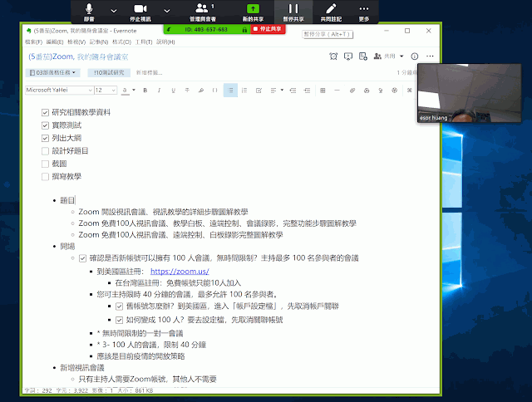Open the 03部落格任務 notebook dropdown

click(52, 72)
